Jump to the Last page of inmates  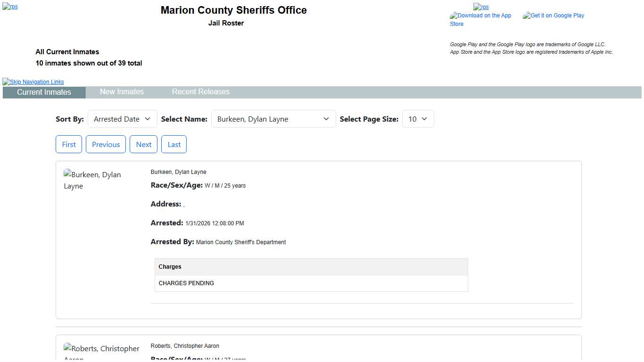tap(174, 145)
